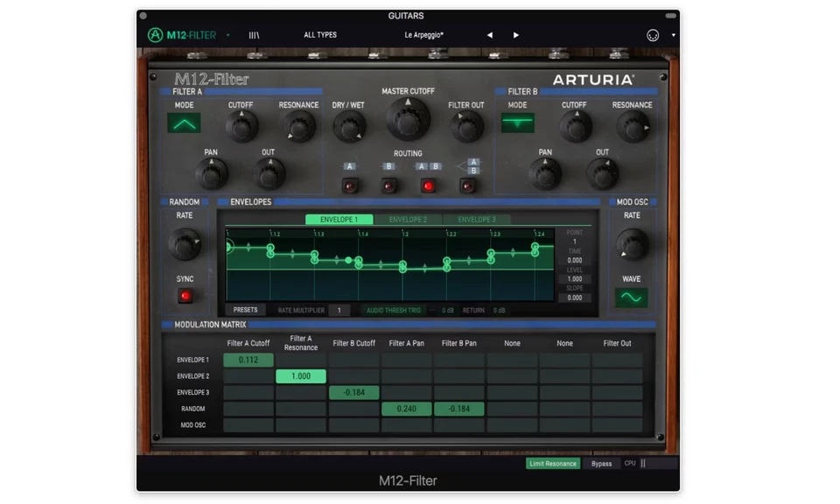Click the preset library browse icon
The image size is (840, 504).
253,34
